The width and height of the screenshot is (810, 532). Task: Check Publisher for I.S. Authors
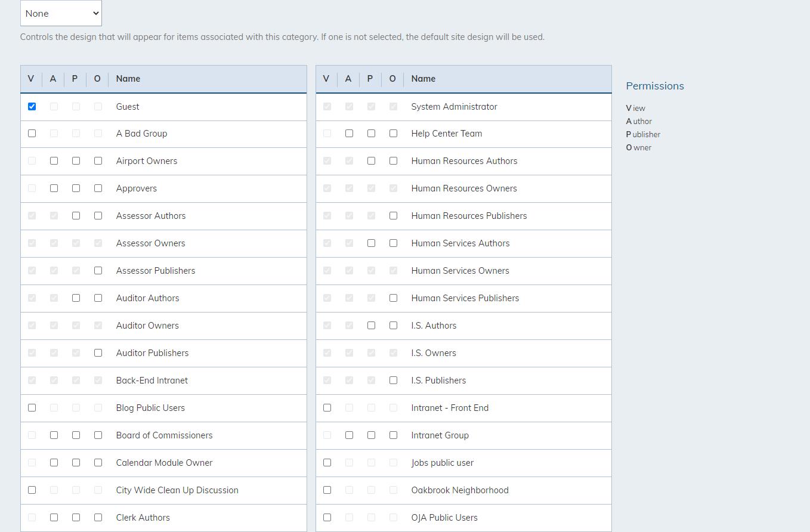pyautogui.click(x=372, y=326)
